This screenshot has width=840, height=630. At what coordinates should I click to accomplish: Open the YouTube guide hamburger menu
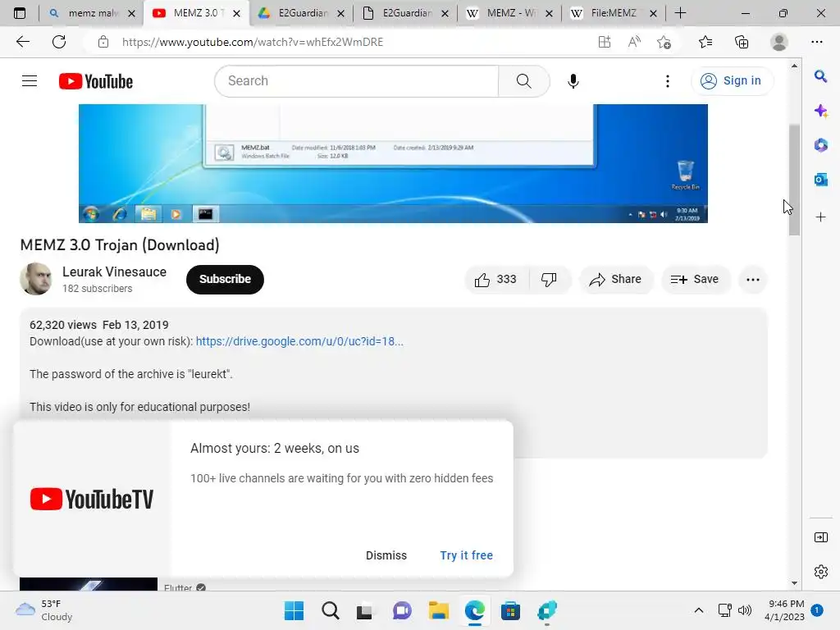point(30,81)
